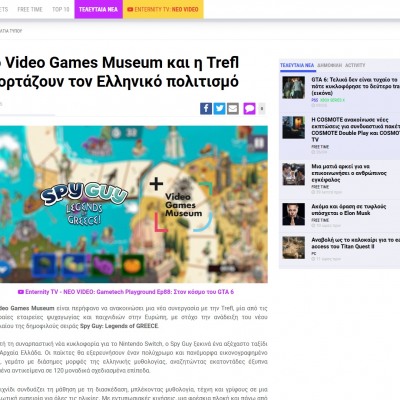
Task: Open comments speech bubble icon
Action: point(249,109)
